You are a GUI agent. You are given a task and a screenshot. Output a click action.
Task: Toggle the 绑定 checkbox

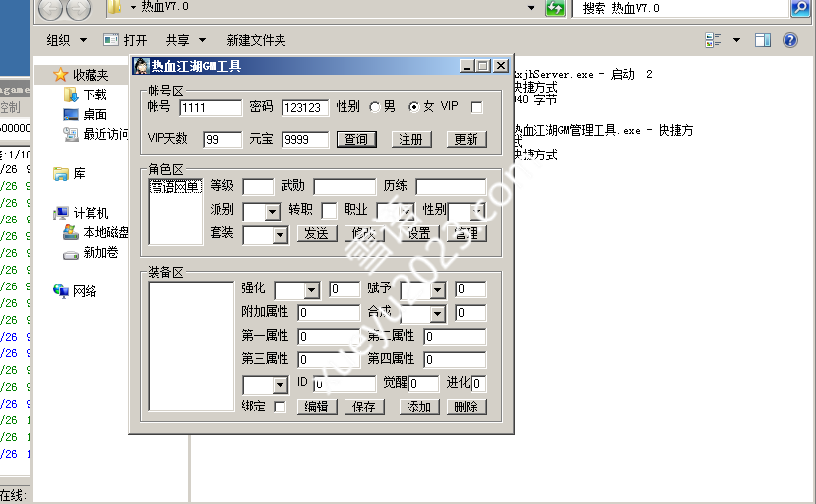coord(280,407)
